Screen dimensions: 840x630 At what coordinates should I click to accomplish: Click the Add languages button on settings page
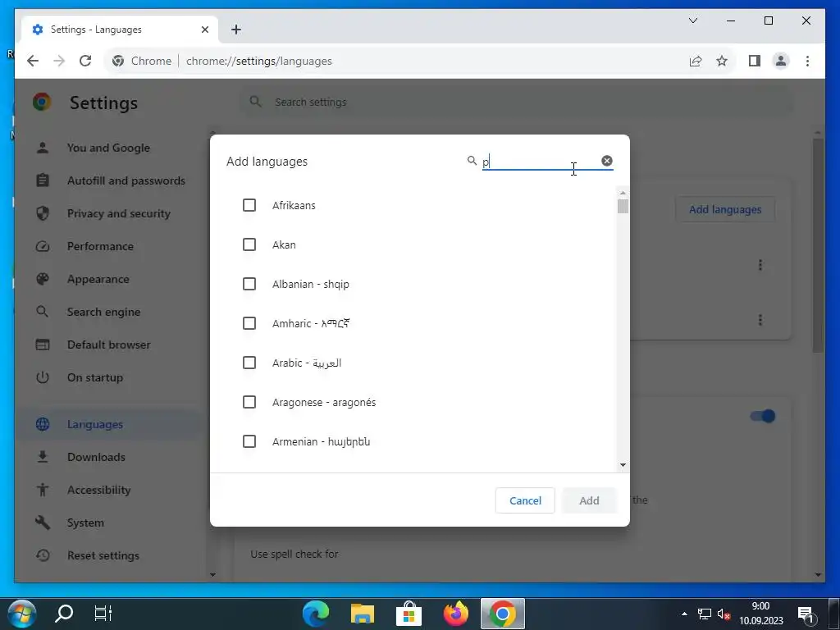coord(725,209)
